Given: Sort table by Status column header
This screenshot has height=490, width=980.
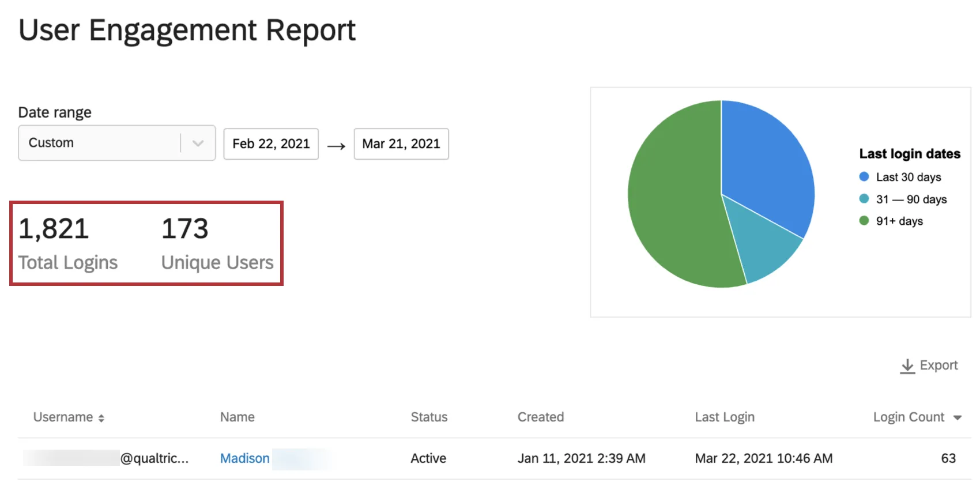Looking at the screenshot, I should 429,417.
